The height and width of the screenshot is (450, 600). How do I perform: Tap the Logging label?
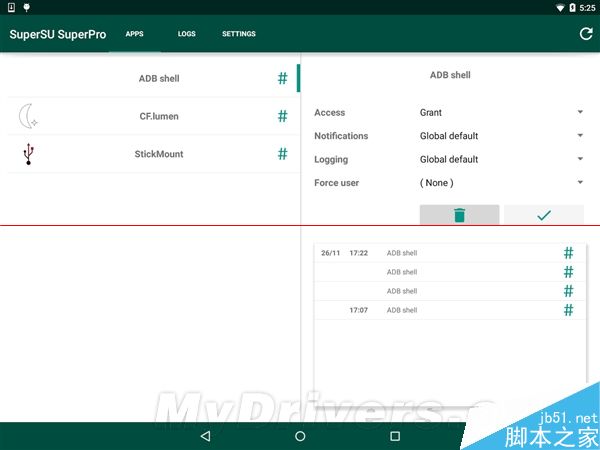pos(331,160)
